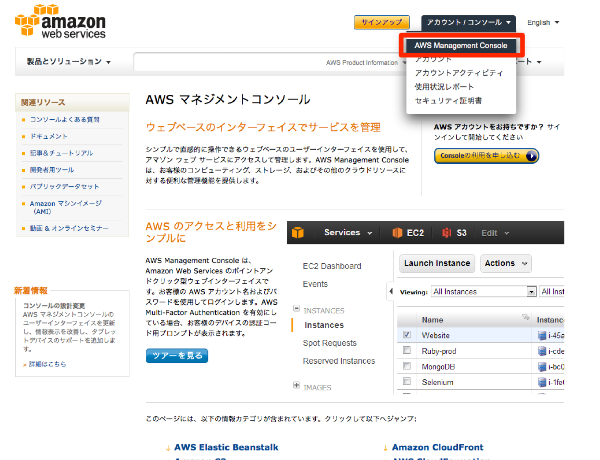This screenshot has height=460, width=600.
Task: Select 使用状況レポート menu entry
Action: coord(444,87)
